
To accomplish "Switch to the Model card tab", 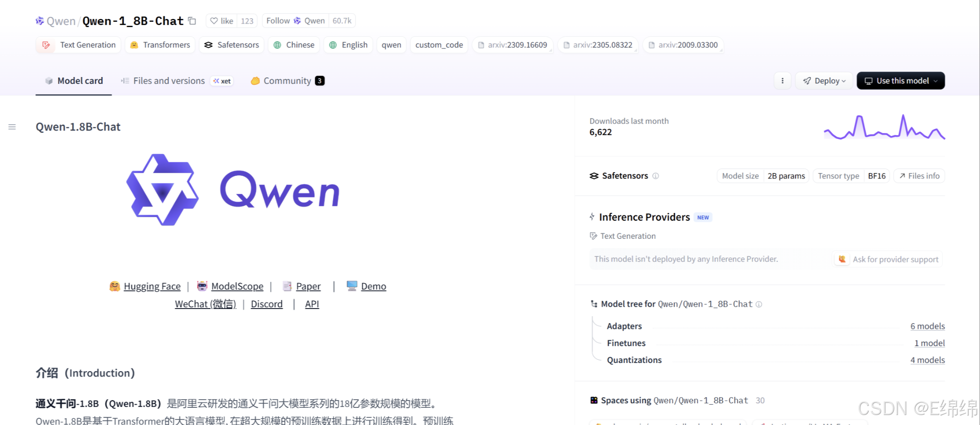I will [x=74, y=81].
